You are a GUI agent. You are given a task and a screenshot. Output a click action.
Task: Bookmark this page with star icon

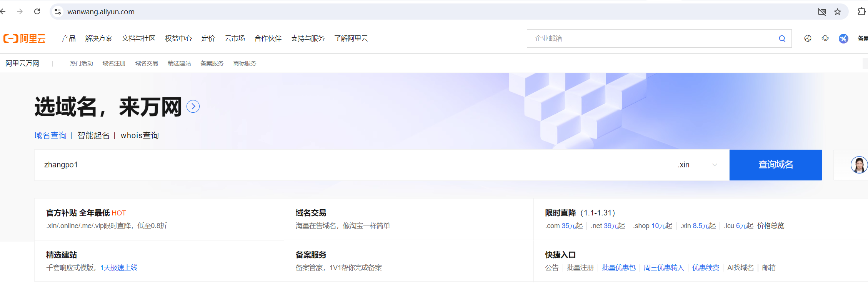coord(837,12)
